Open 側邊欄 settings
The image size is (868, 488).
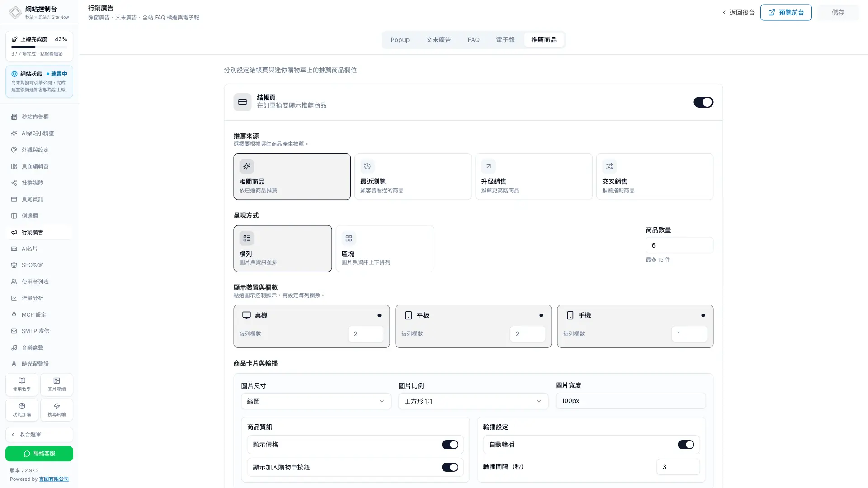point(39,216)
